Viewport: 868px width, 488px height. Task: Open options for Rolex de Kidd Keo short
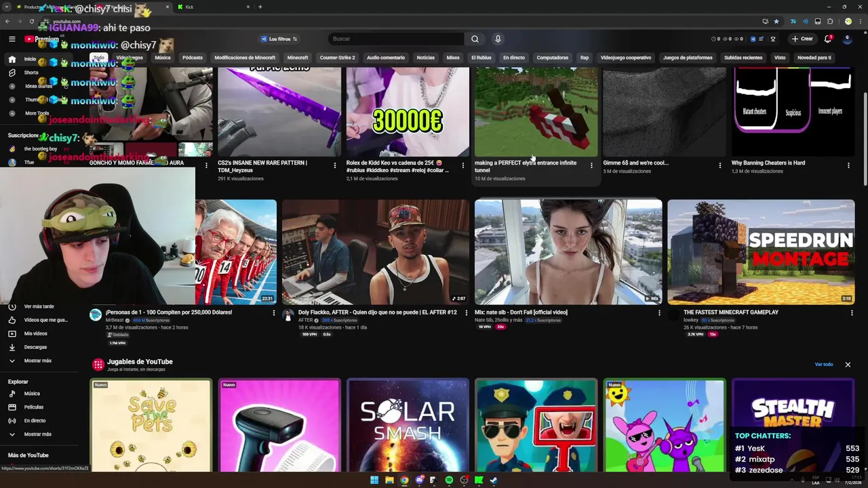(x=463, y=165)
